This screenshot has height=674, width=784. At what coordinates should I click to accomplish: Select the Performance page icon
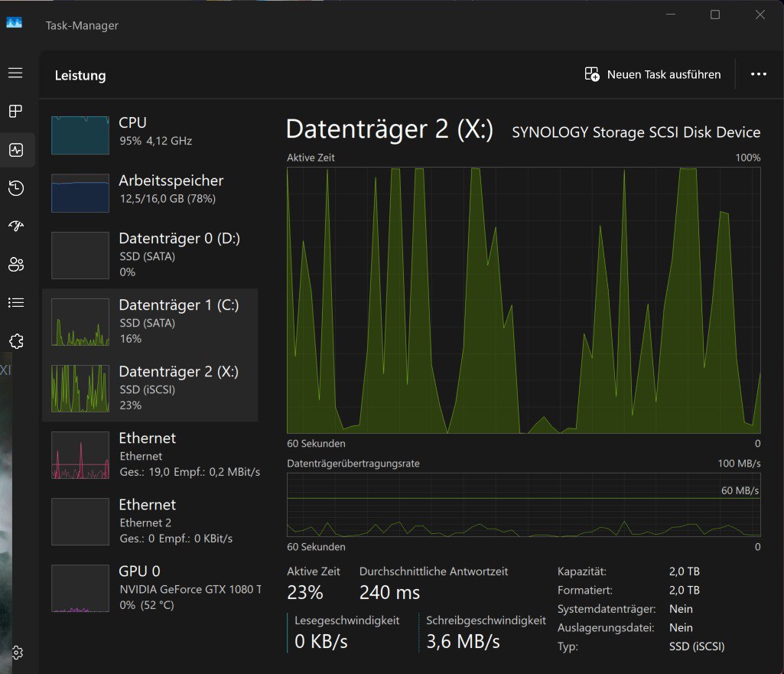(16, 149)
